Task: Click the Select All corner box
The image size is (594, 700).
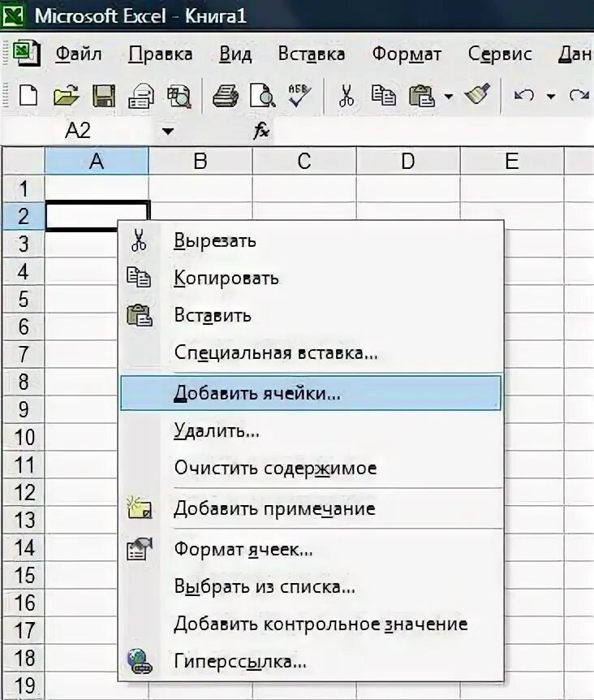Action: (24, 161)
